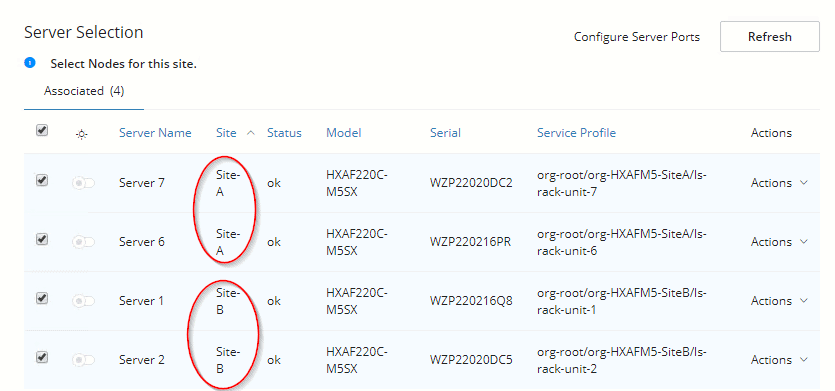Open Actions dropdown for Server 6
This screenshot has width=835, height=391.
point(779,242)
